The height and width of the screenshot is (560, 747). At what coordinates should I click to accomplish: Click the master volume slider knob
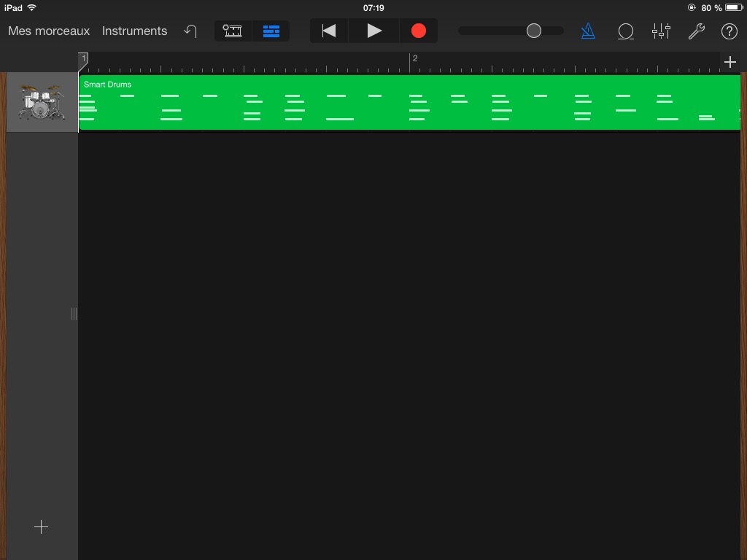pos(534,31)
